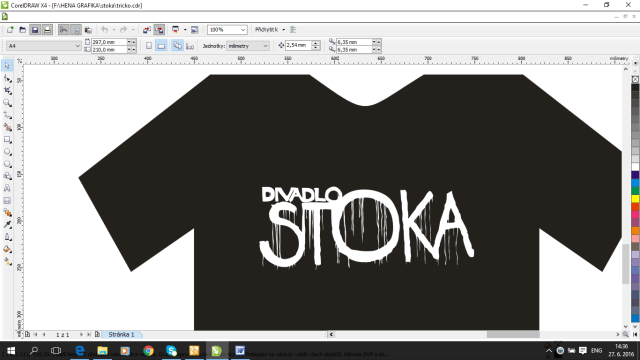Increase the nudge offset with up arrow
The image size is (640, 360).
pyautogui.click(x=316, y=43)
